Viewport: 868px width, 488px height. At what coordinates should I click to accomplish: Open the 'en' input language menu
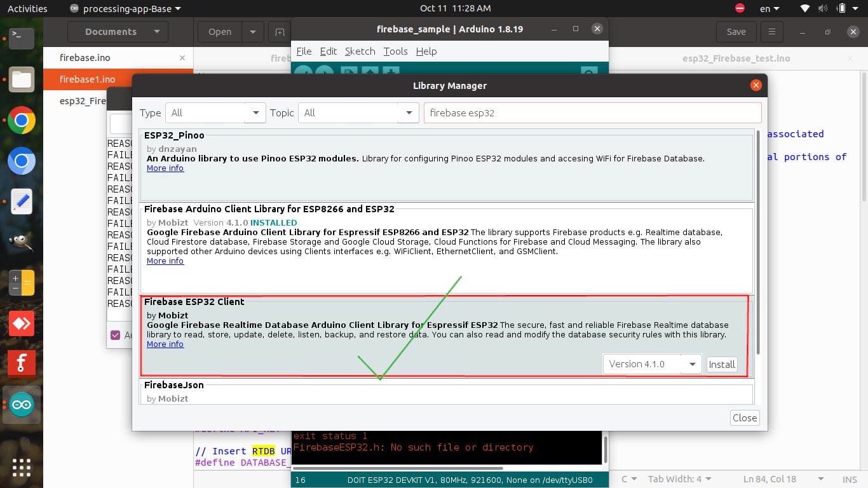point(770,8)
